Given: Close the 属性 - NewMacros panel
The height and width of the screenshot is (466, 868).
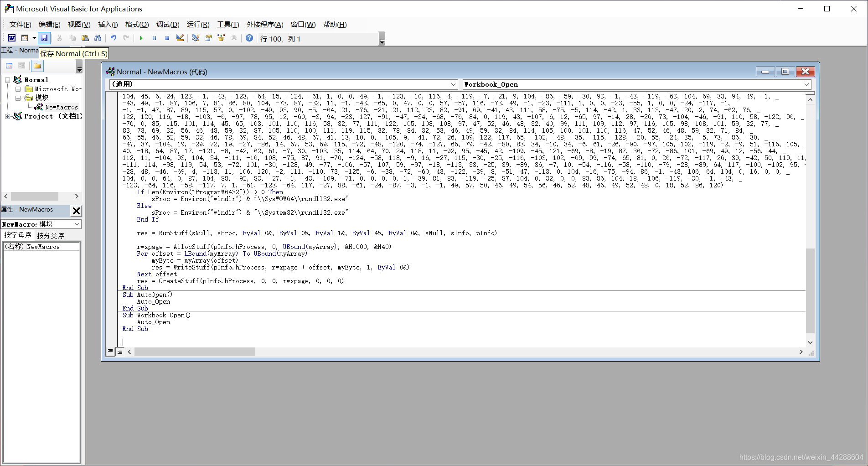Looking at the screenshot, I should [77, 211].
